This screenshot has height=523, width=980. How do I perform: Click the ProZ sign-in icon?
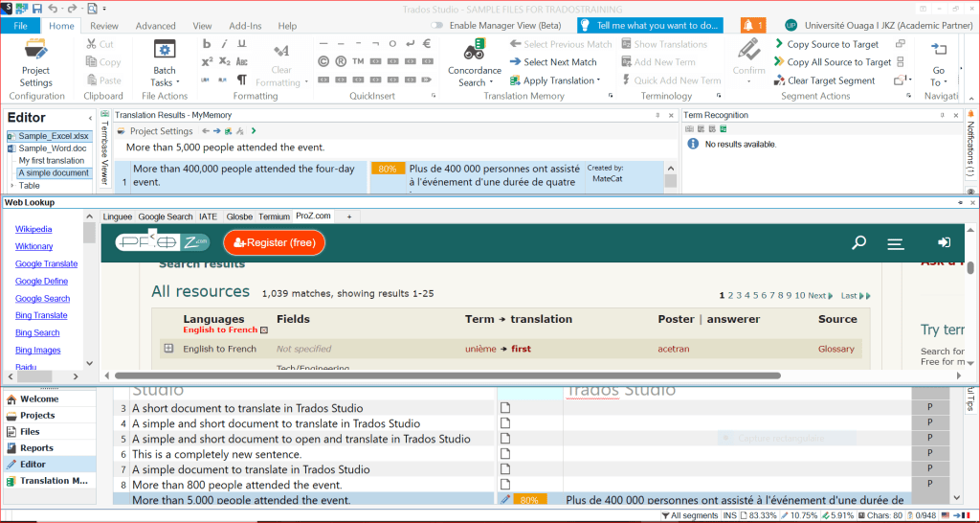[x=945, y=243]
